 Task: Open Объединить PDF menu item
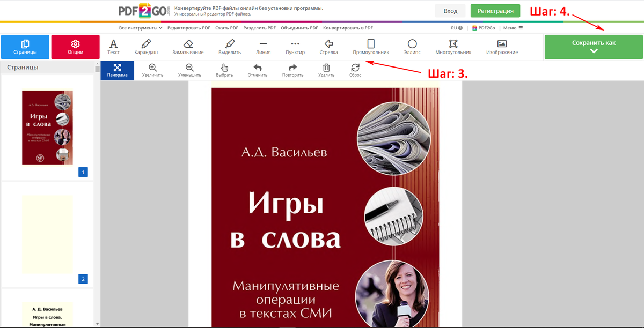click(x=299, y=28)
